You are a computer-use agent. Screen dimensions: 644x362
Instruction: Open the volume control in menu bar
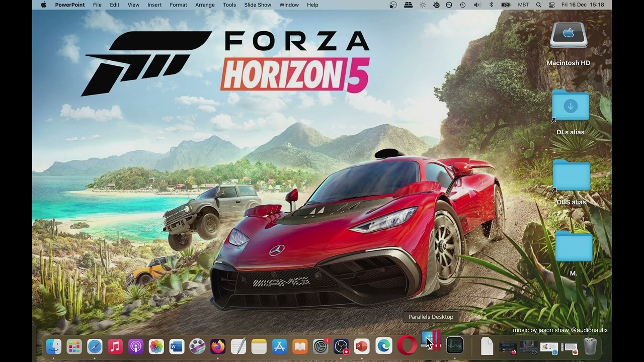click(x=477, y=5)
